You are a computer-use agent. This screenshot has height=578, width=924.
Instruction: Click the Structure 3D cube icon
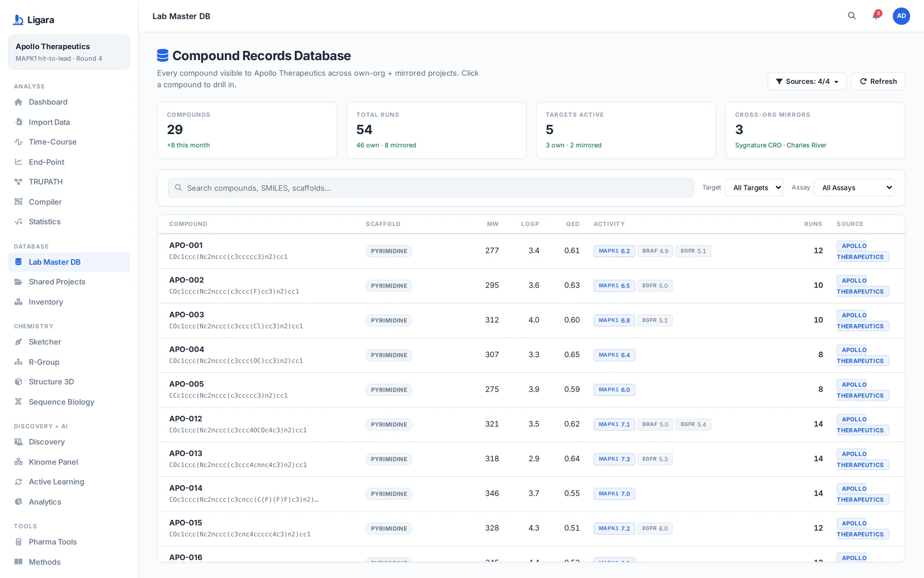coord(18,382)
